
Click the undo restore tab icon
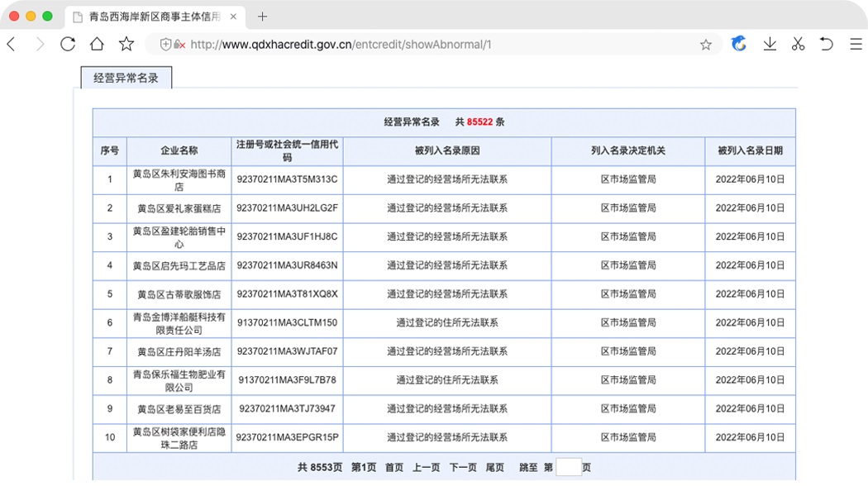[x=826, y=45]
